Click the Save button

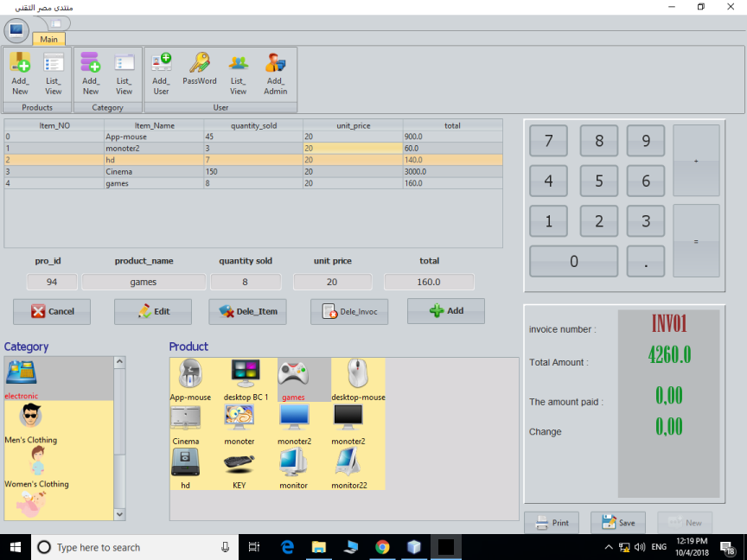pos(618,523)
